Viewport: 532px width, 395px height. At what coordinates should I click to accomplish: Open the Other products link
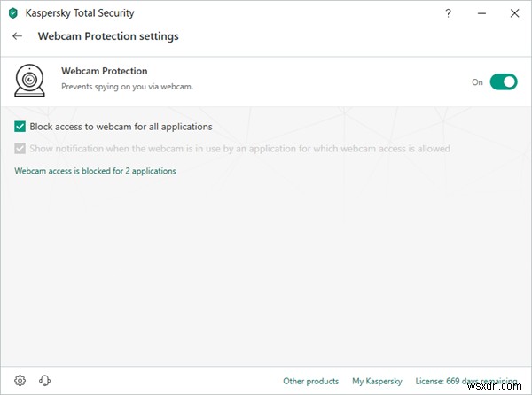pos(310,382)
